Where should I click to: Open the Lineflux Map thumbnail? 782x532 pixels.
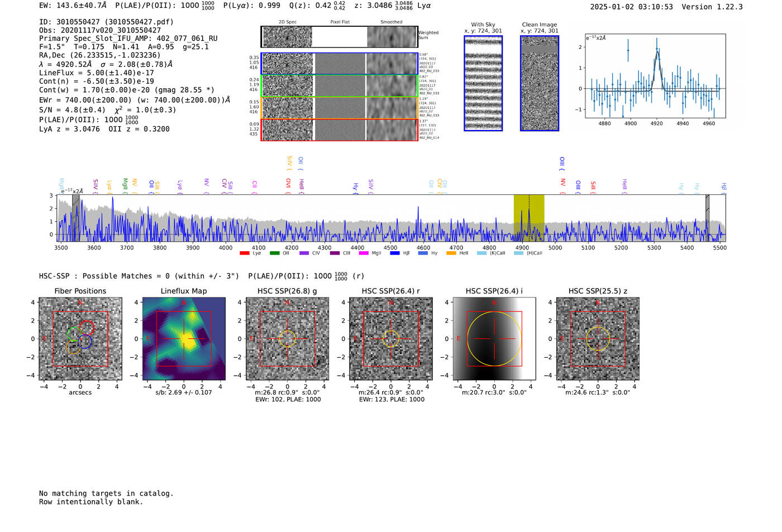point(184,339)
